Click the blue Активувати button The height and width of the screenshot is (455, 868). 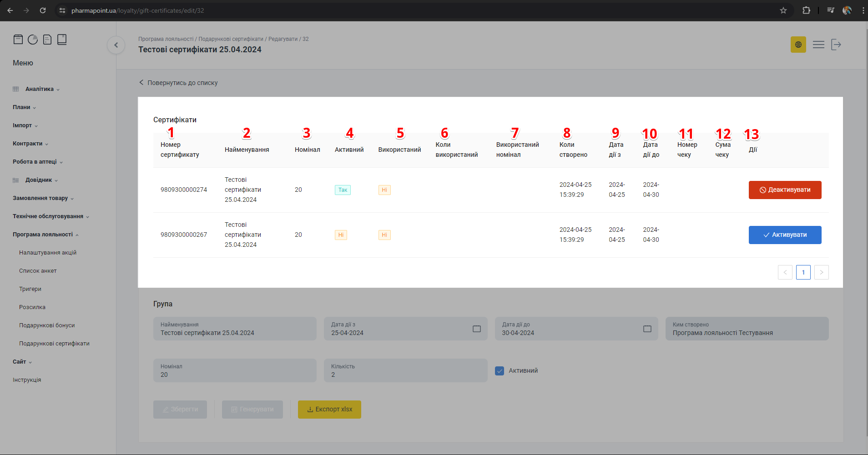click(x=785, y=235)
